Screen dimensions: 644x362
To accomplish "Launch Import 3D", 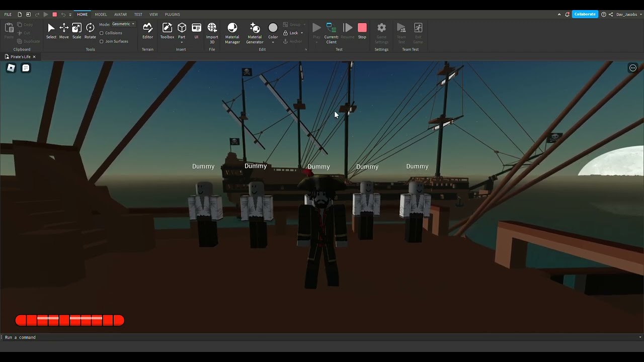I will pyautogui.click(x=212, y=33).
